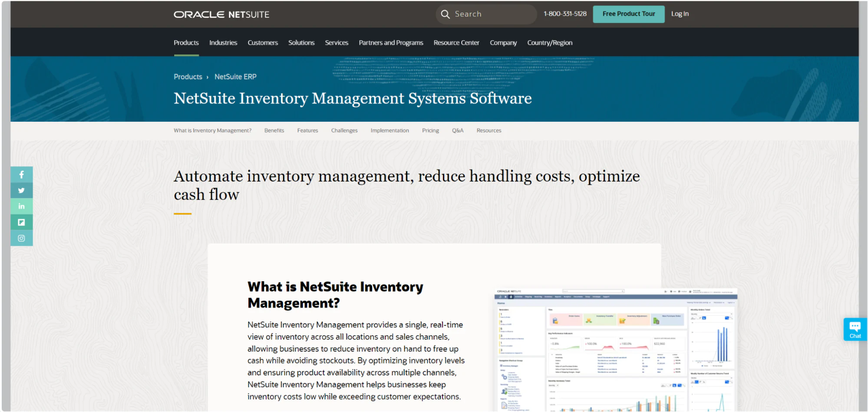Screen dimensions: 868x412
Task: Click the heading What is NetSuite Inventory Management?
Action: coord(335,295)
